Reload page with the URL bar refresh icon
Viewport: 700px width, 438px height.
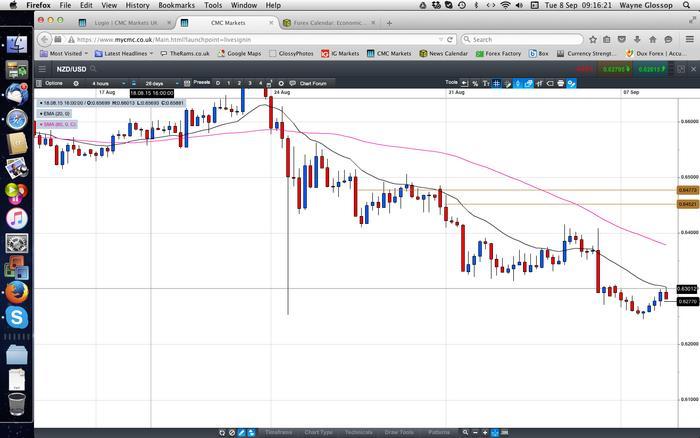tap(450, 40)
